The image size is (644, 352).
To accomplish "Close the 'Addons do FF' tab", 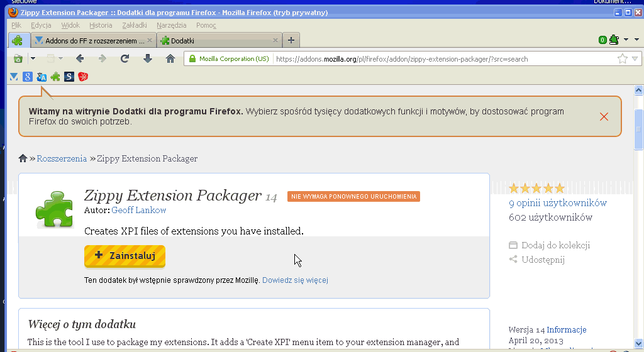I will tap(150, 40).
